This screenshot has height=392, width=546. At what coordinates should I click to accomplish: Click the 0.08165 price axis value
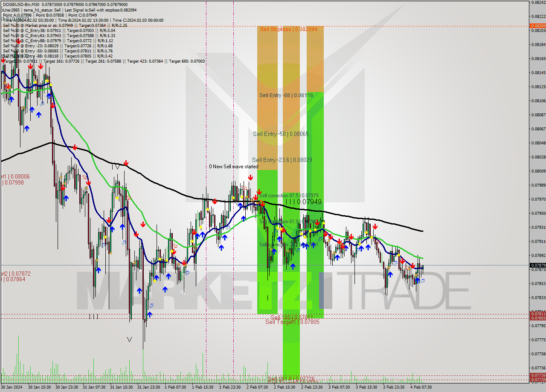[538, 58]
